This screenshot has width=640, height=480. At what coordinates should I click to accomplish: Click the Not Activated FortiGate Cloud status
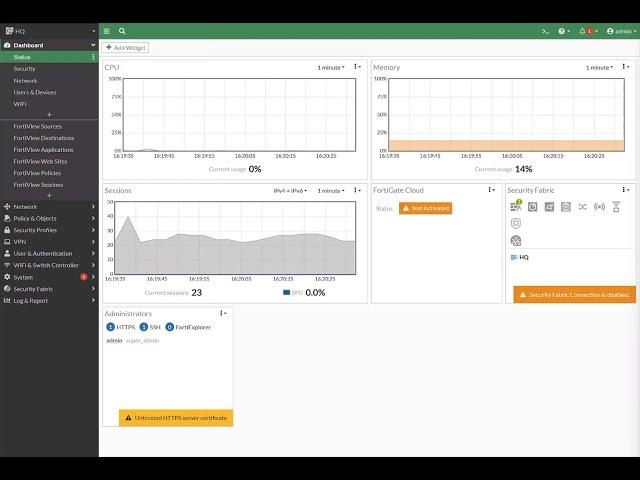(425, 208)
